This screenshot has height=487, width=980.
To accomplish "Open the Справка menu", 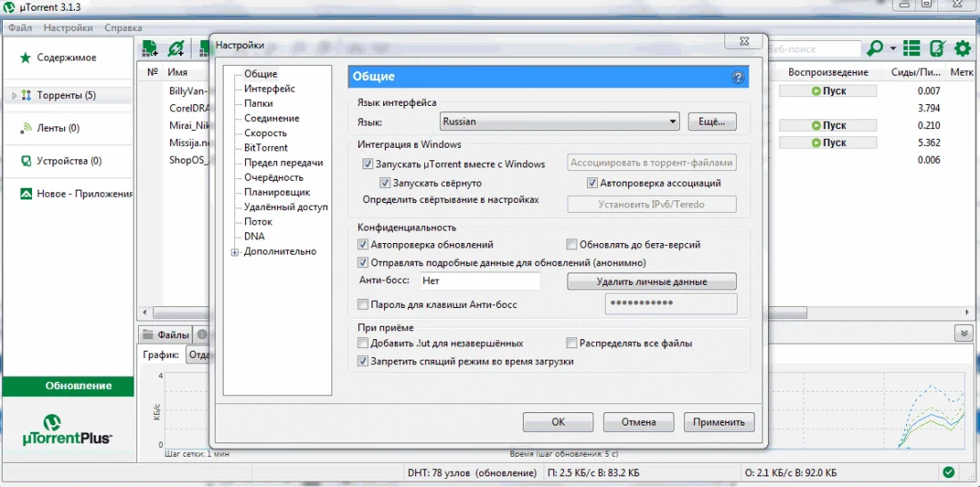I will coord(123,28).
